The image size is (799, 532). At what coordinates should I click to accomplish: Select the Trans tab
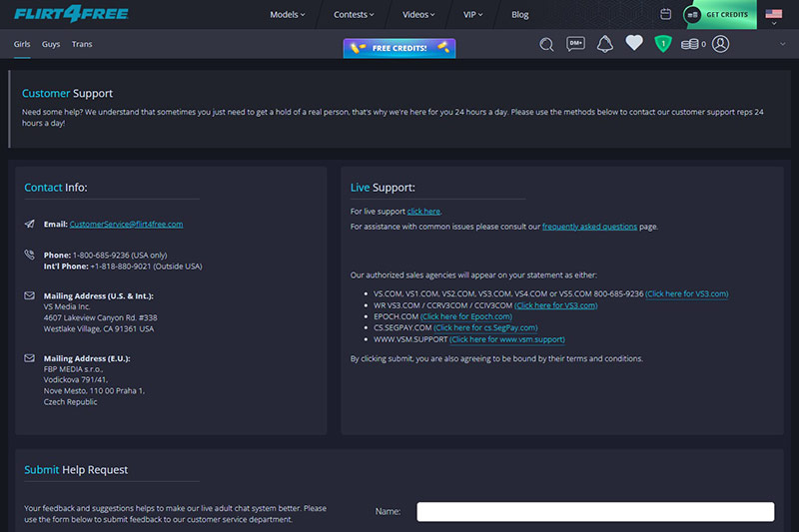click(x=82, y=44)
